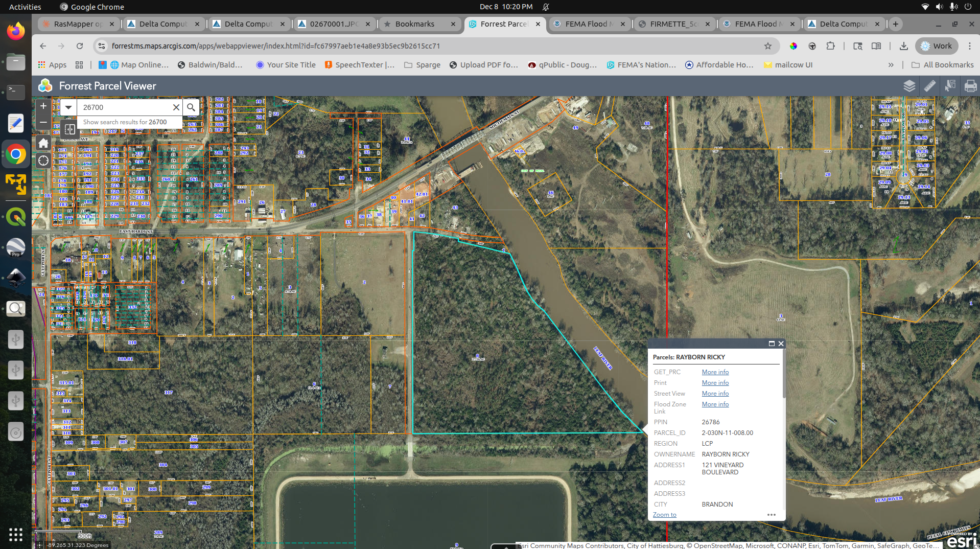This screenshot has width=980, height=549.
Task: Zoom in on the map
Action: (43, 106)
